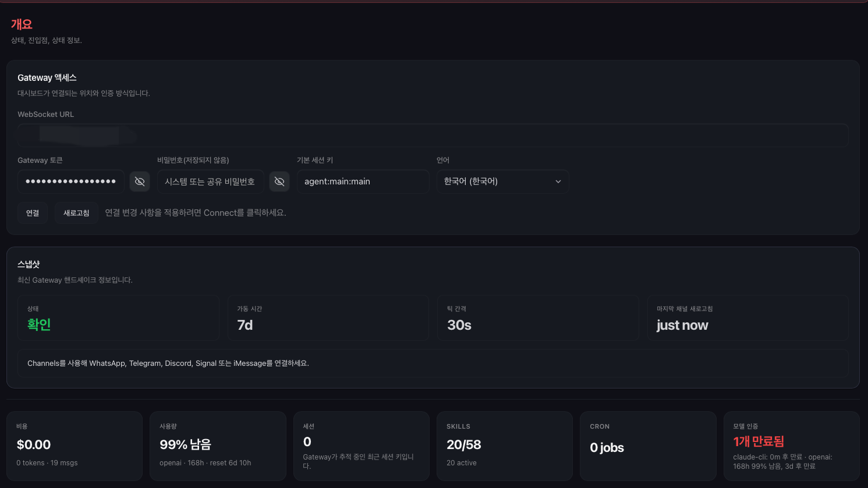This screenshot has height=488, width=868.
Task: Open the 세션 sessions card
Action: pyautogui.click(x=362, y=446)
